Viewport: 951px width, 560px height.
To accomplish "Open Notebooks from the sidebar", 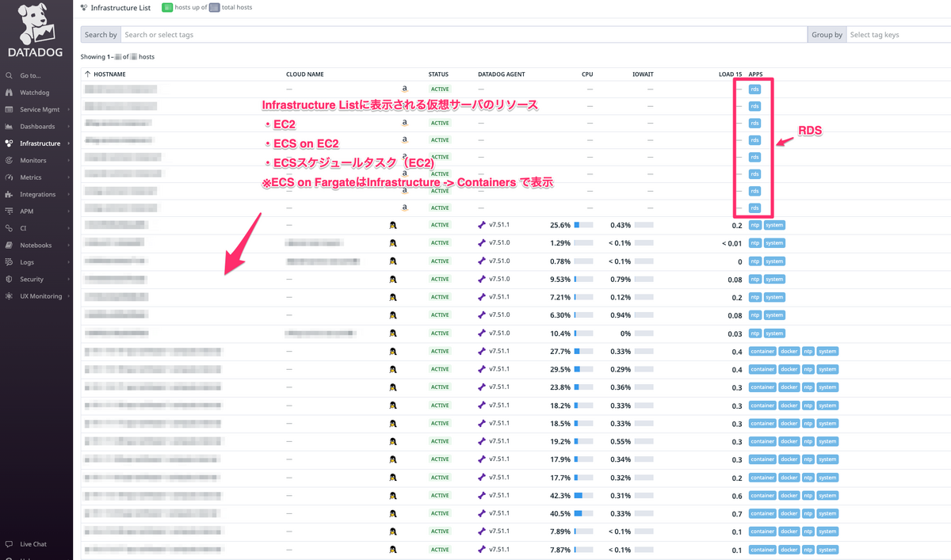I will pyautogui.click(x=36, y=246).
